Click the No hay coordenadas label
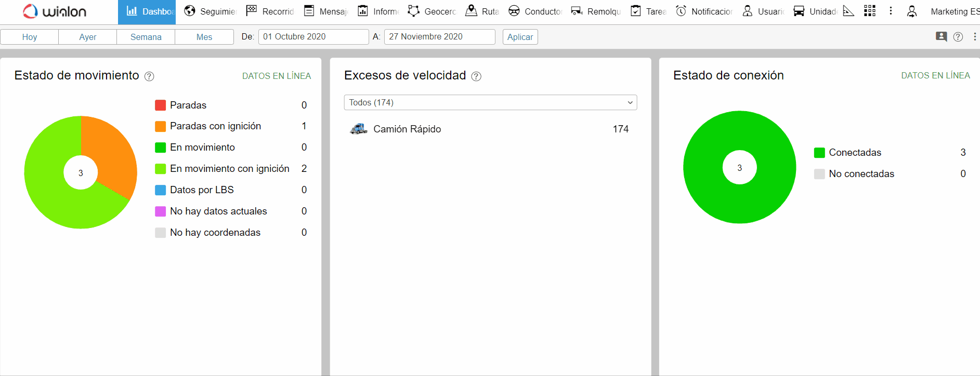 tap(215, 233)
